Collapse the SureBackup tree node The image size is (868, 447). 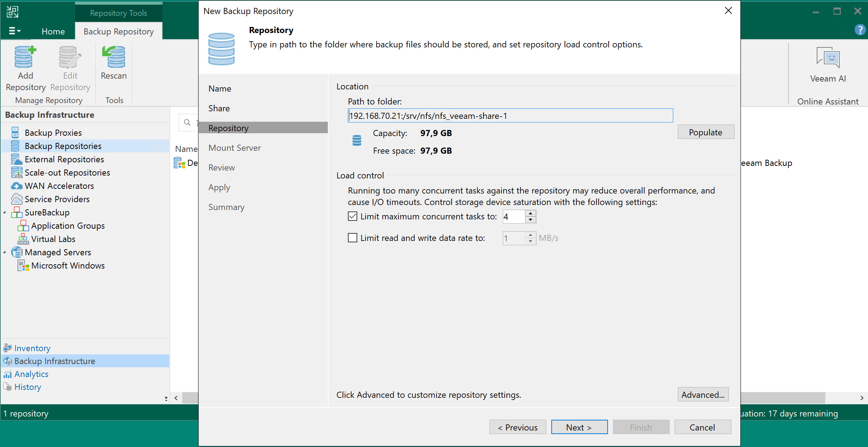4,212
